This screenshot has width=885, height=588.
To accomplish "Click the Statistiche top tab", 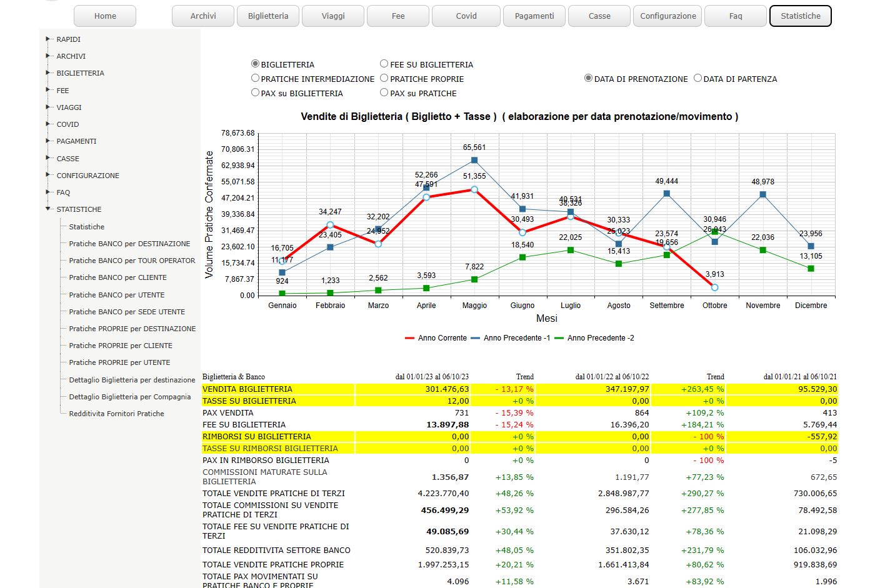I will click(801, 16).
